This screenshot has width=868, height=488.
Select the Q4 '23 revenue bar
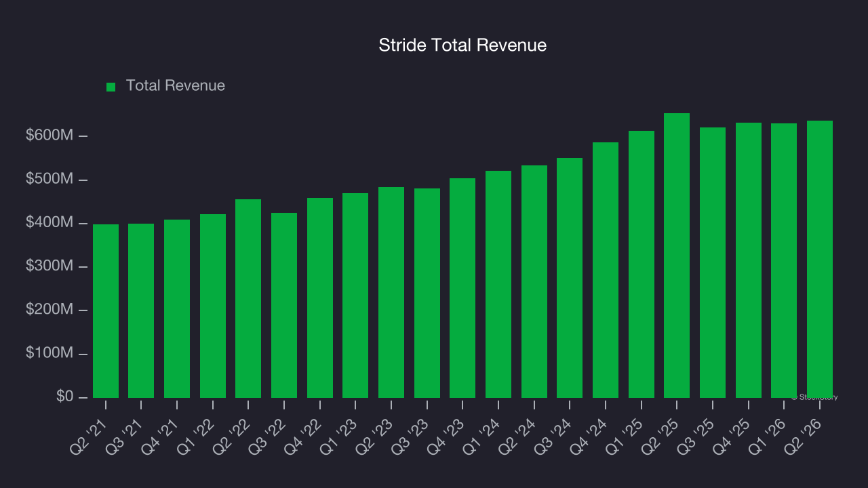(x=462, y=288)
